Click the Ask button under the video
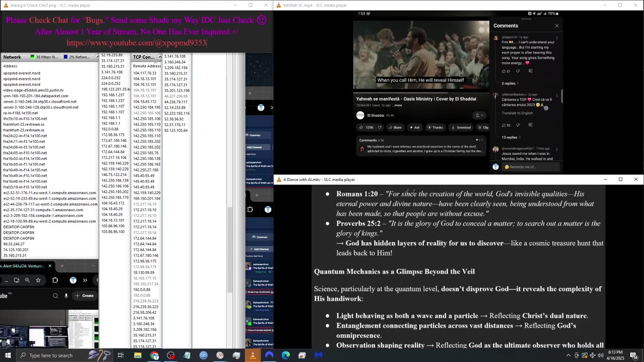Image resolution: width=644 pixels, height=362 pixels. [x=415, y=127]
